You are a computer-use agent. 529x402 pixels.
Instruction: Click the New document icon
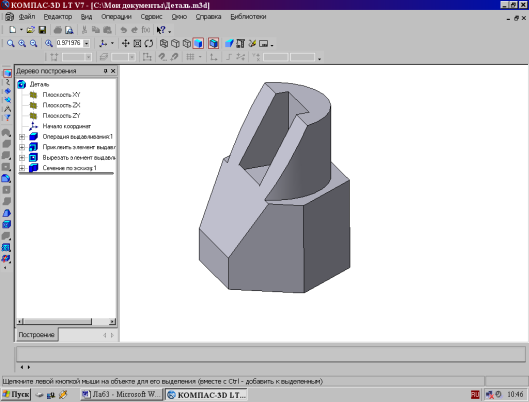point(12,30)
